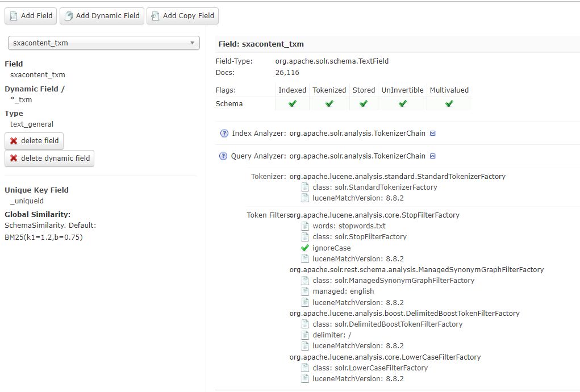Open the _uniqueid unique key field link

click(x=27, y=201)
